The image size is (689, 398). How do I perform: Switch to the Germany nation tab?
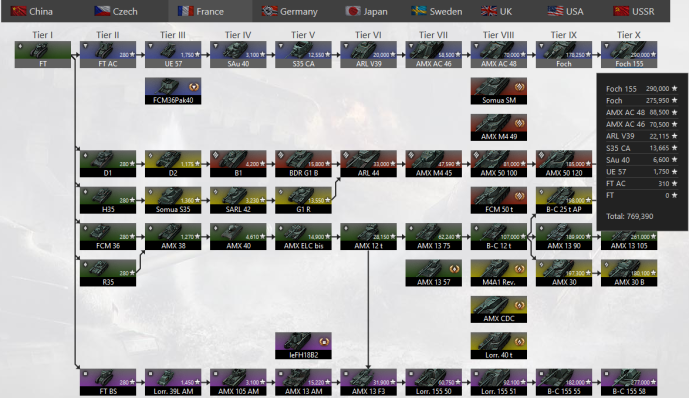tap(290, 11)
